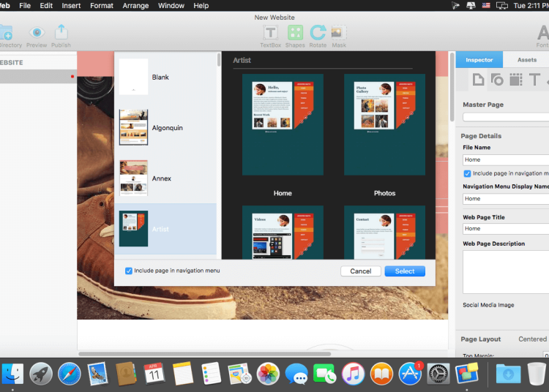Open Safari from the Dock
The image size is (549, 392).
pyautogui.click(x=69, y=373)
